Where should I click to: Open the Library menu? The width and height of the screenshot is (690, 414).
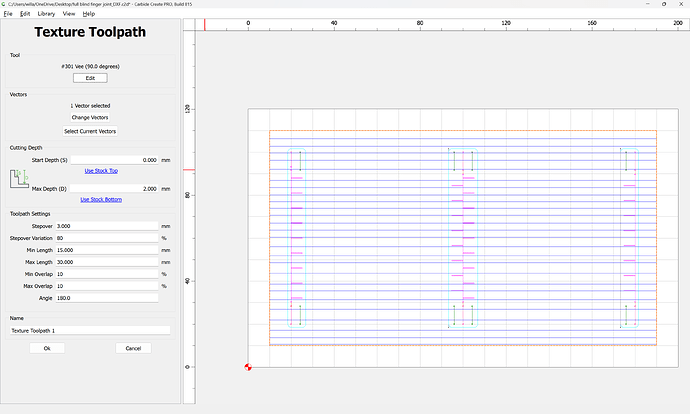[46, 14]
